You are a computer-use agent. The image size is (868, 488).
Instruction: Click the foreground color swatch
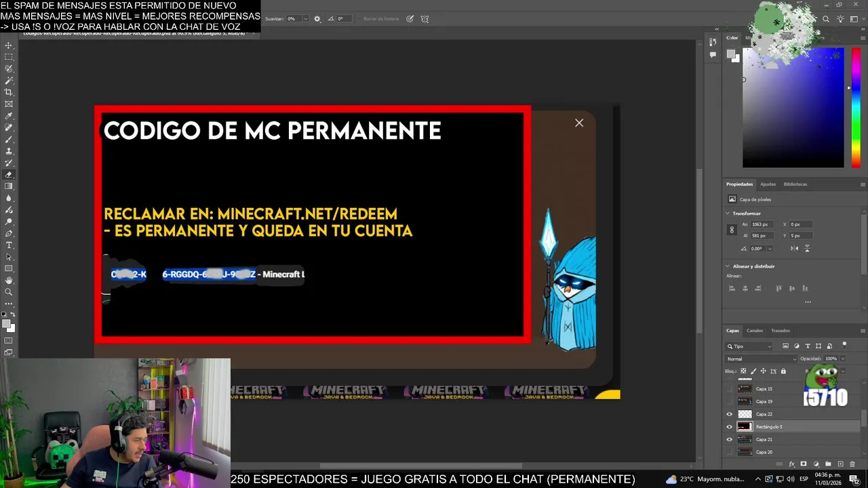(x=7, y=325)
